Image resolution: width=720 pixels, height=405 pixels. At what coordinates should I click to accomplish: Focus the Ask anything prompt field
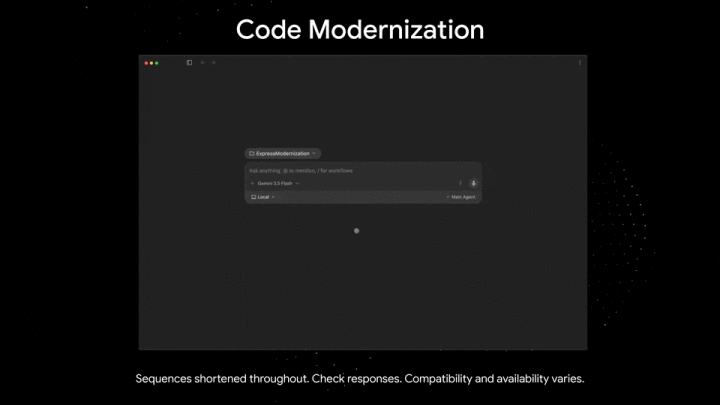pyautogui.click(x=363, y=170)
